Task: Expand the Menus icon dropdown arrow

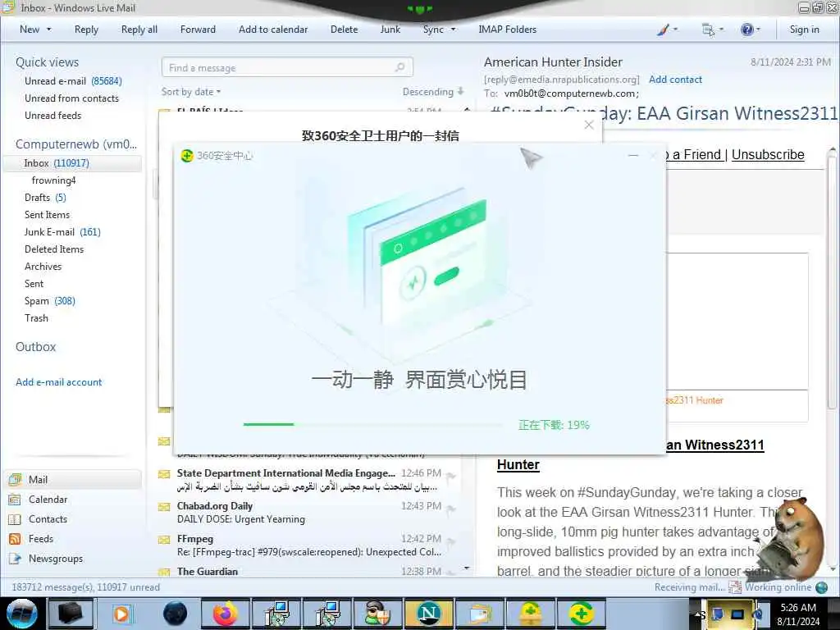Action: 721,30
